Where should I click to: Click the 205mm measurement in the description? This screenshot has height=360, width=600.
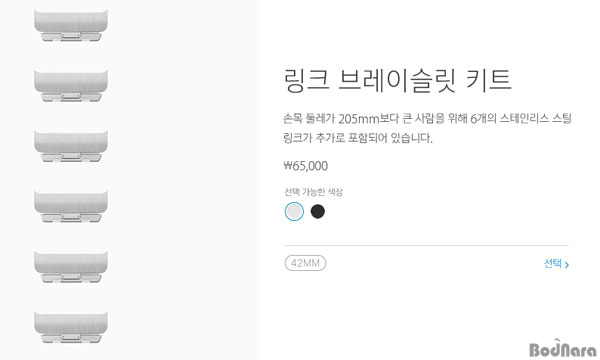pos(359,119)
